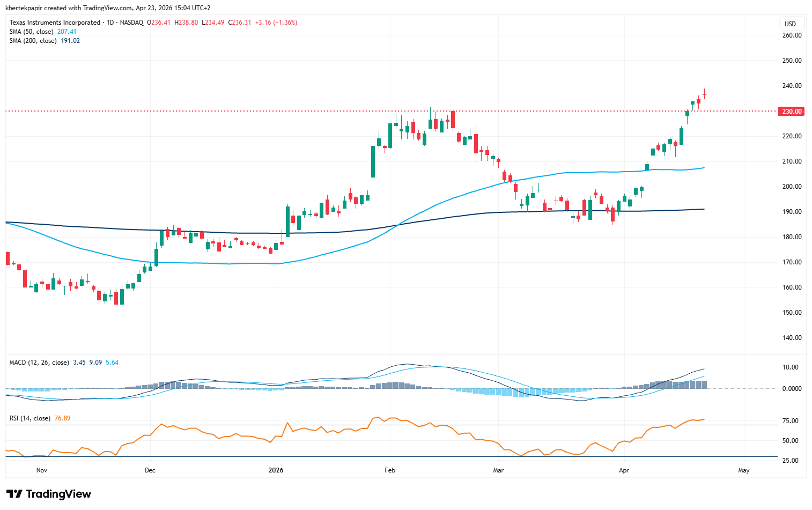The height and width of the screenshot is (510, 812).
Task: Click the 1D interval label
Action: pyautogui.click(x=110, y=23)
